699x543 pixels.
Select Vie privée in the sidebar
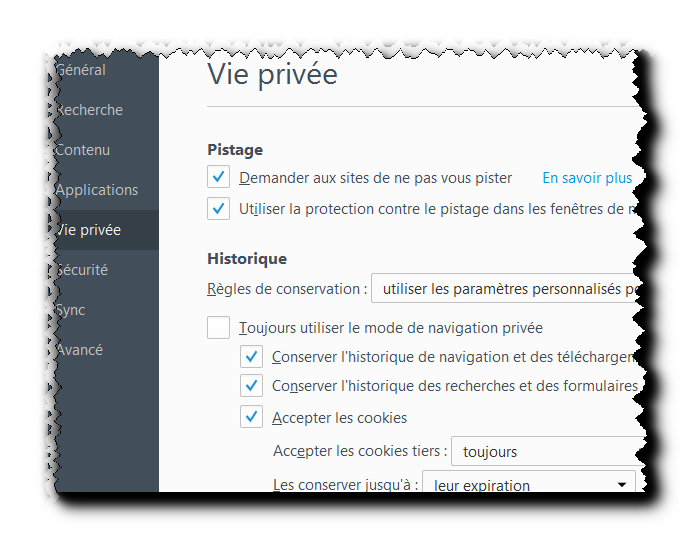[x=88, y=230]
